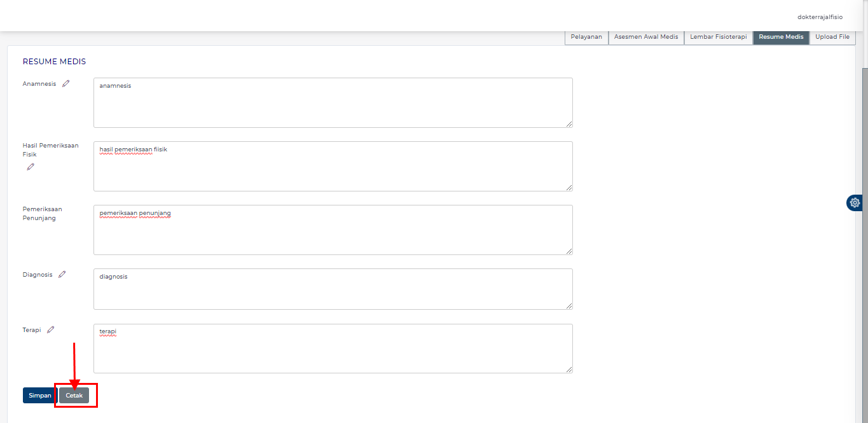This screenshot has width=868, height=423.
Task: Open the floating settings gear icon
Action: pyautogui.click(x=855, y=203)
